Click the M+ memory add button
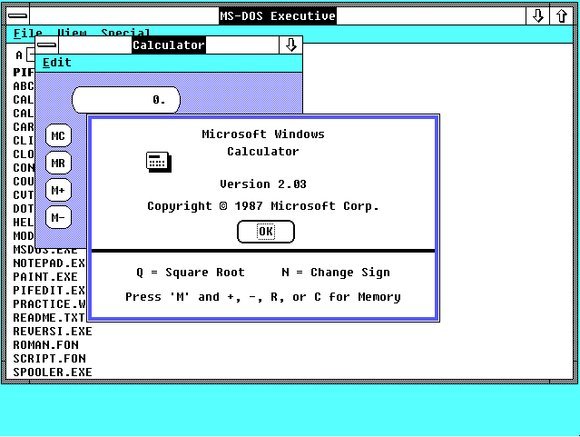This screenshot has height=437, width=580. coord(58,190)
